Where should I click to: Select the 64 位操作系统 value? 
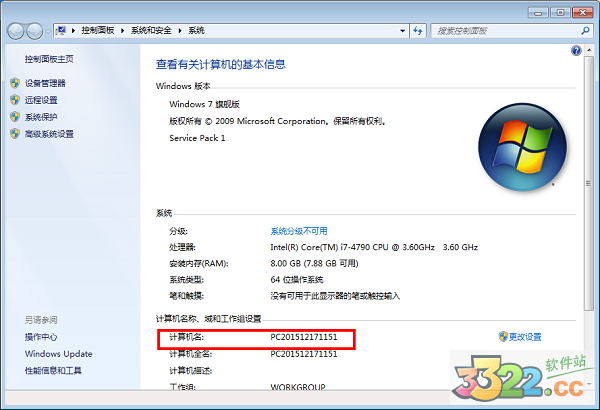(297, 279)
